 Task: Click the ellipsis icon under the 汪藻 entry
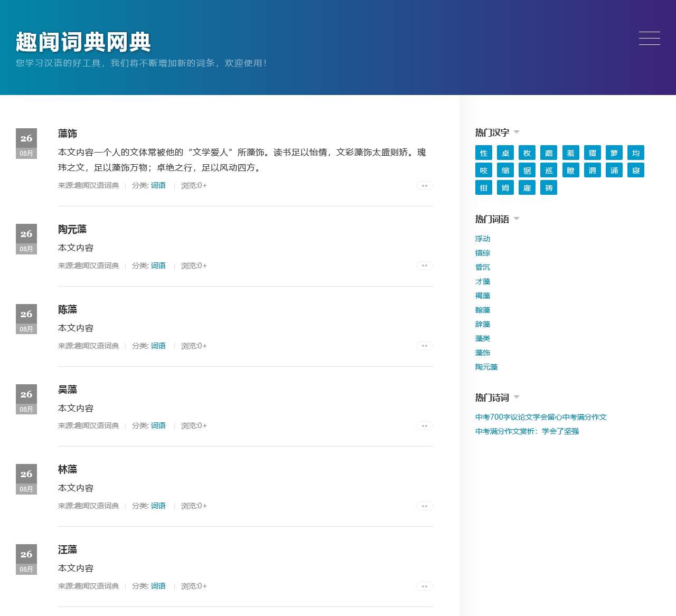pyautogui.click(x=424, y=586)
